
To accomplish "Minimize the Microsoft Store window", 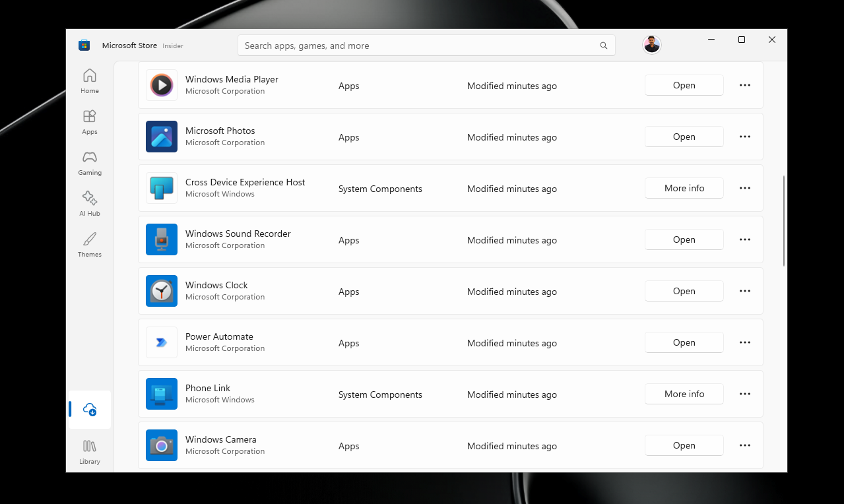I will [711, 40].
